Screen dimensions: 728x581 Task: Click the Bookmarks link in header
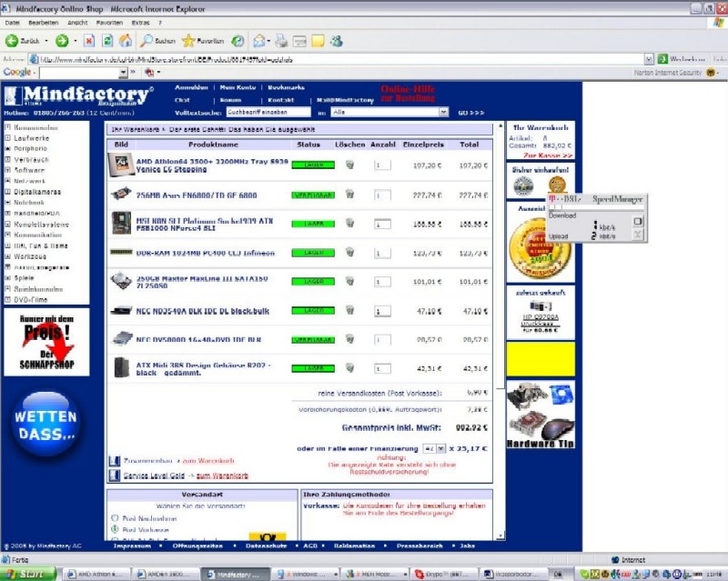point(286,87)
